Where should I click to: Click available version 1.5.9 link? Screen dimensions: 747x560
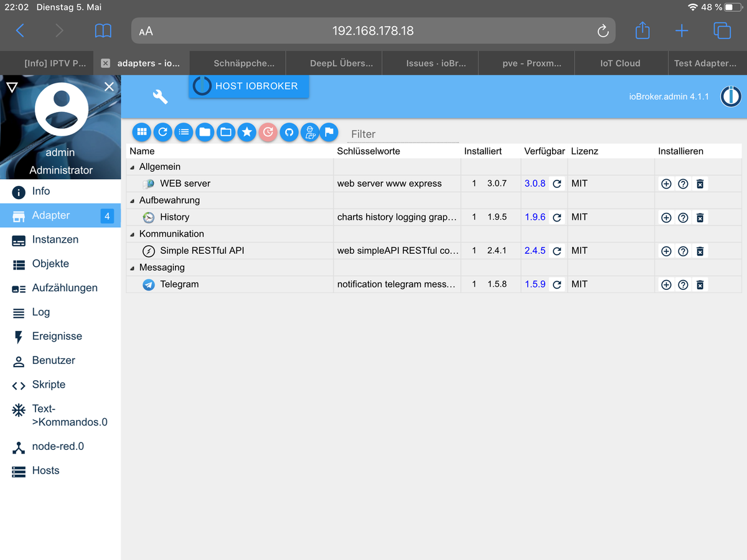[535, 284]
